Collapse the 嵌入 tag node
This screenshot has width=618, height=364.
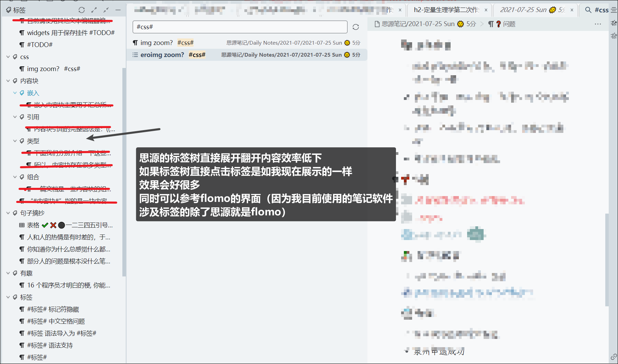click(15, 93)
